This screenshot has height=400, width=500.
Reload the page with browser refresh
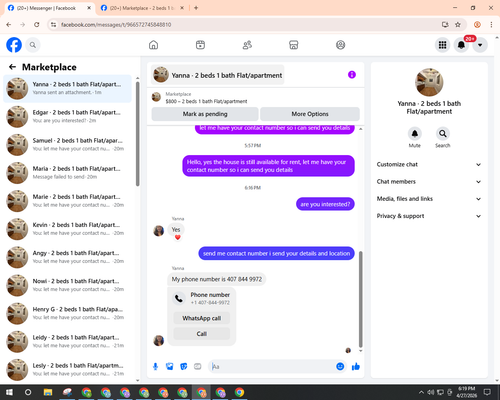37,25
